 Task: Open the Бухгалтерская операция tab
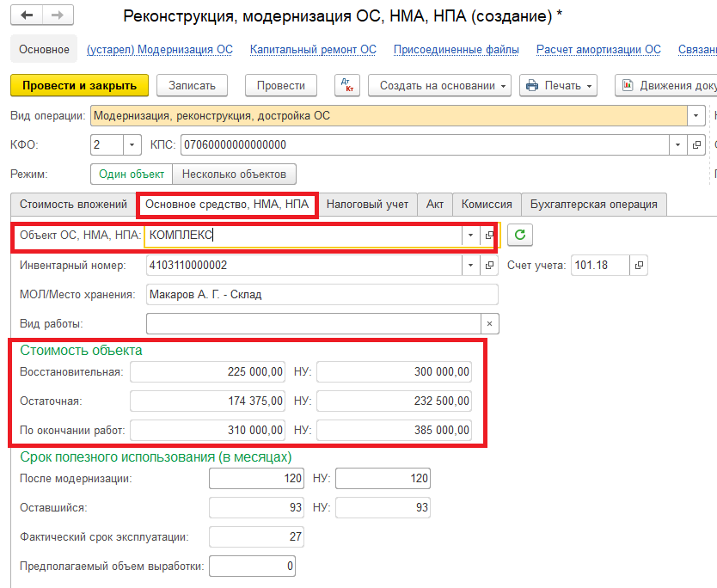(x=593, y=204)
